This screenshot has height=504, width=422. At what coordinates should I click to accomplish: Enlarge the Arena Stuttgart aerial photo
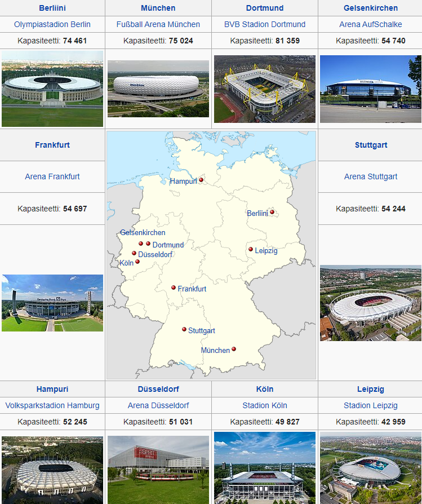tap(370, 303)
